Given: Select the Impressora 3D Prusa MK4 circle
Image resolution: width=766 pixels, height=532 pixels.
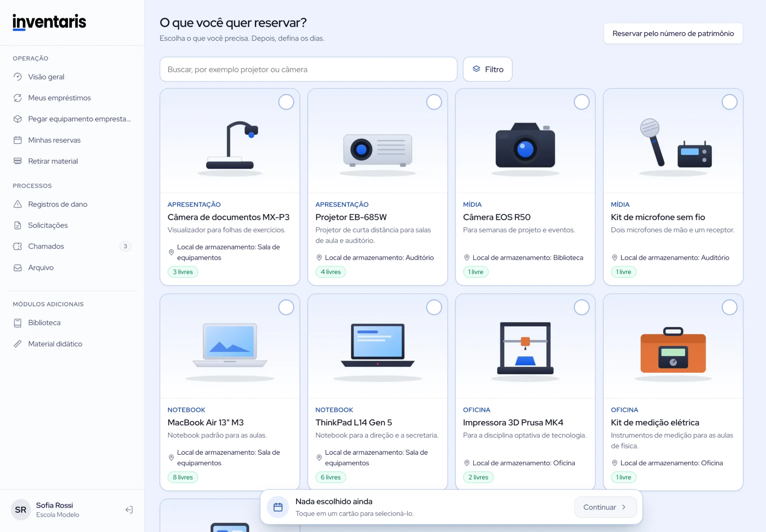Looking at the screenshot, I should (582, 307).
